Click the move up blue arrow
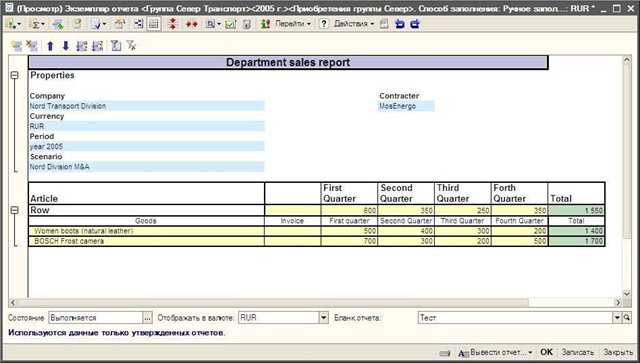The image size is (640, 363). coord(50,46)
